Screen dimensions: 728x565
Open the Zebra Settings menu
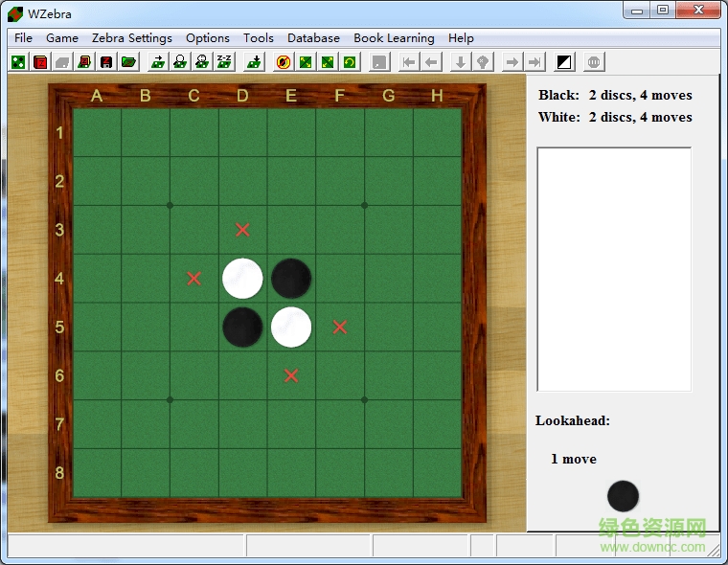tap(132, 38)
